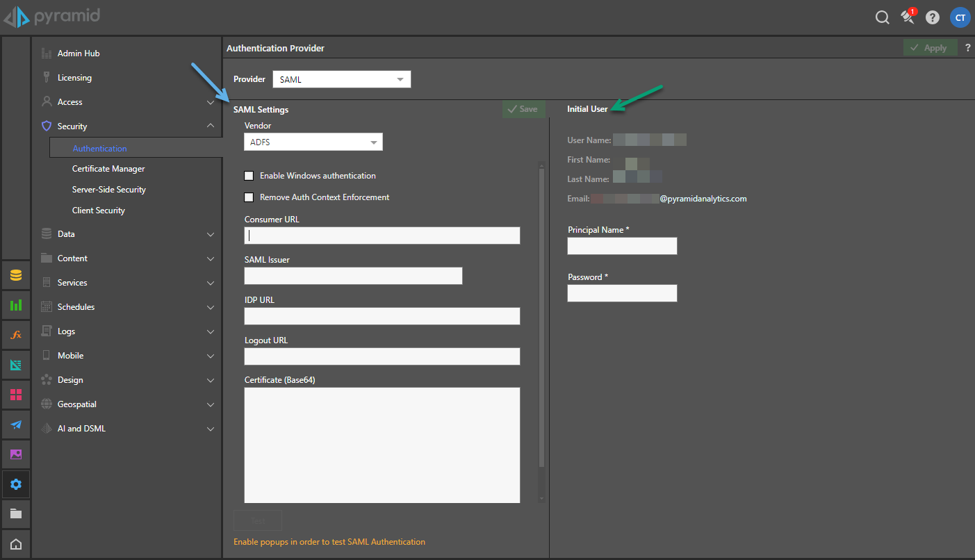Enable Windows authentication checkbox

pos(249,176)
